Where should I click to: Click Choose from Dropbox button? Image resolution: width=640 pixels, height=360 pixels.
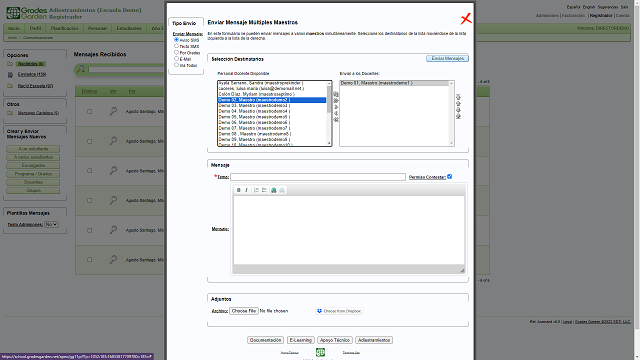point(339,311)
